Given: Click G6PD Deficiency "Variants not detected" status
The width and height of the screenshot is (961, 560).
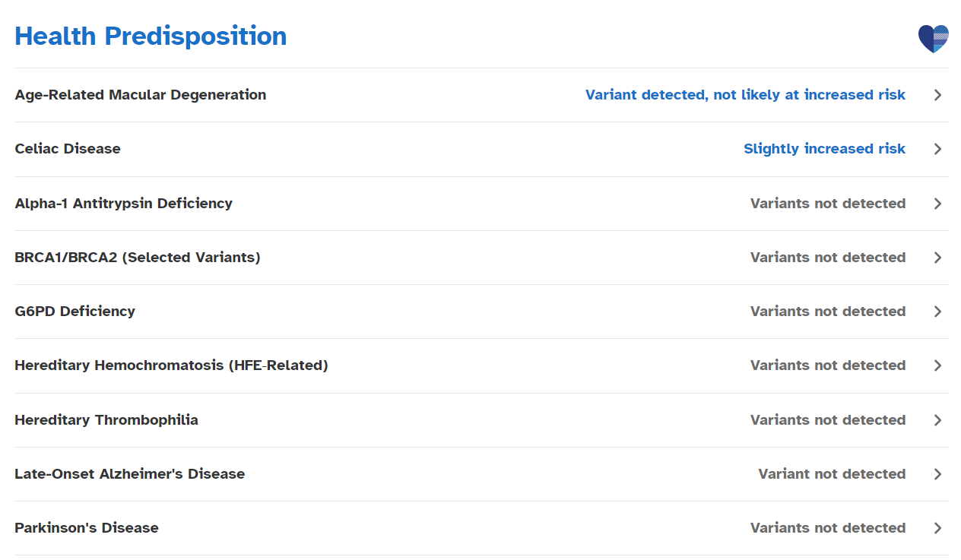Looking at the screenshot, I should (x=828, y=312).
